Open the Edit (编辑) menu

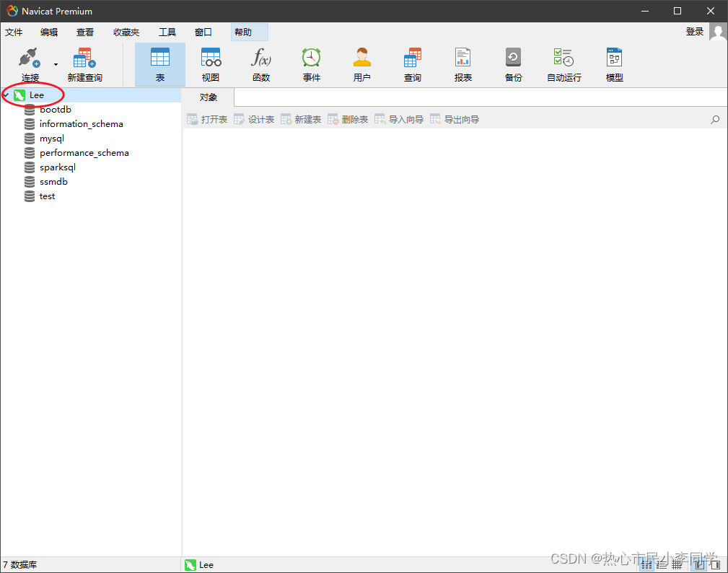tap(49, 32)
